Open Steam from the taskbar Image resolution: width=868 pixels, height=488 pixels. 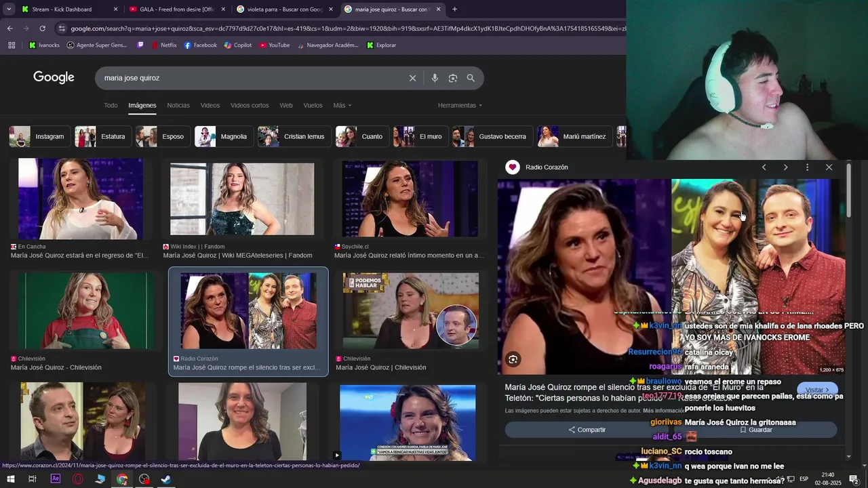click(x=166, y=479)
